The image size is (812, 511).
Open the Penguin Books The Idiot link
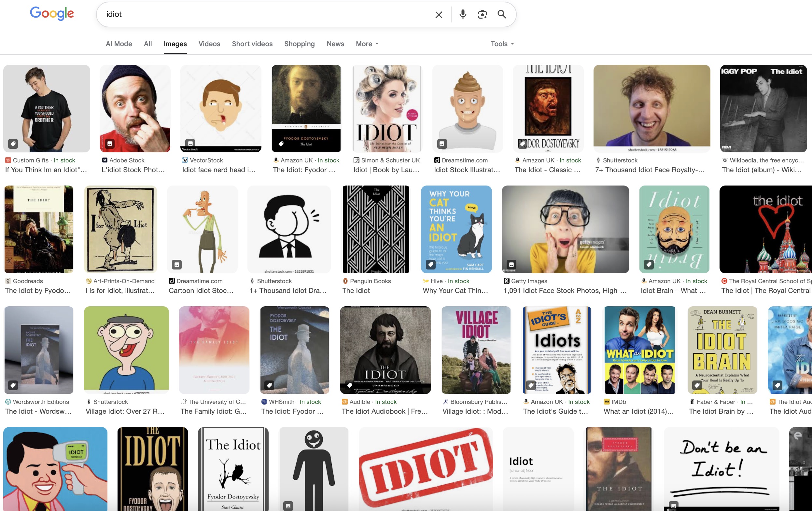click(356, 291)
